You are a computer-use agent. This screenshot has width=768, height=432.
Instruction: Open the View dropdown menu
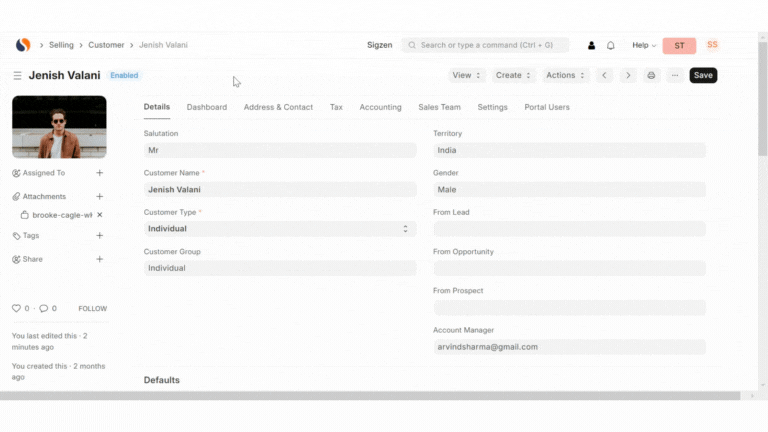(x=467, y=75)
